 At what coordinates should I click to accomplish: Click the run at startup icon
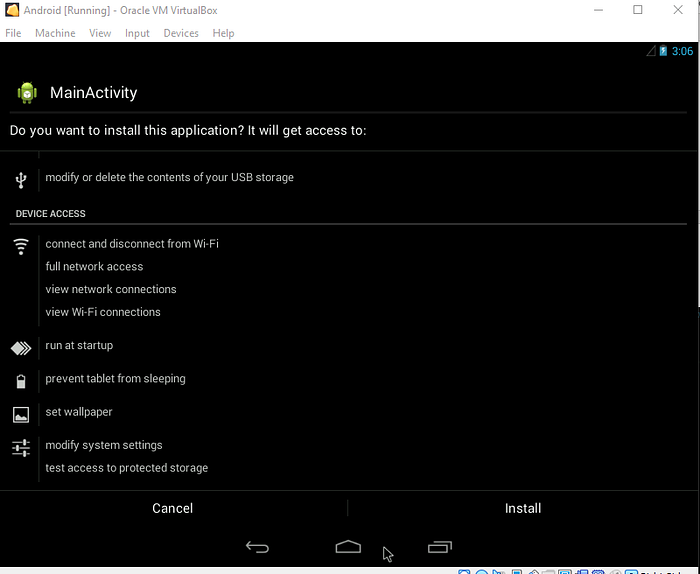coord(21,348)
